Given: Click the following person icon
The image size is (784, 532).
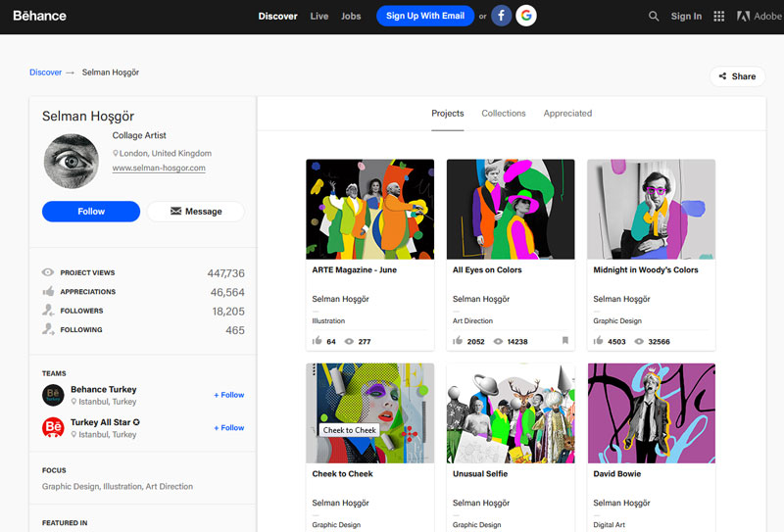Looking at the screenshot, I should click(x=48, y=329).
